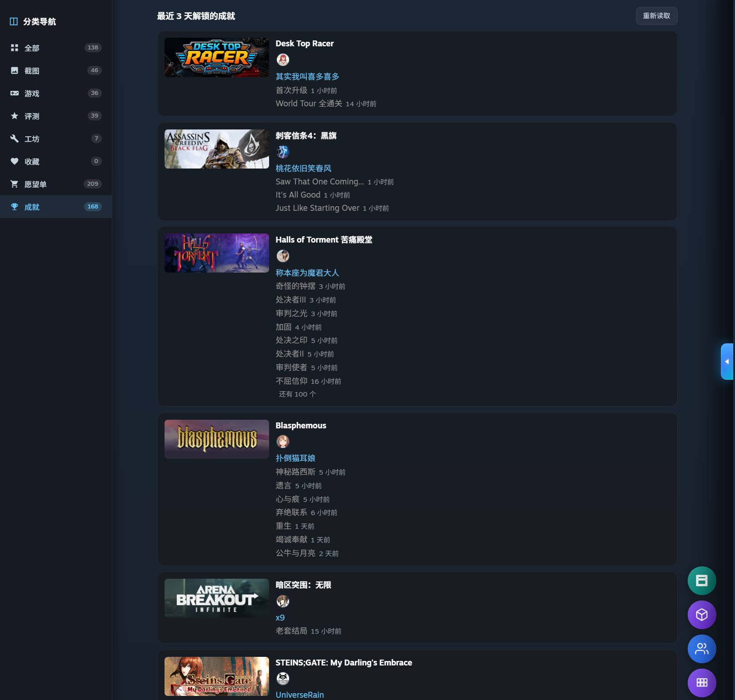
Task: Click the green panel floating button
Action: [x=702, y=581]
